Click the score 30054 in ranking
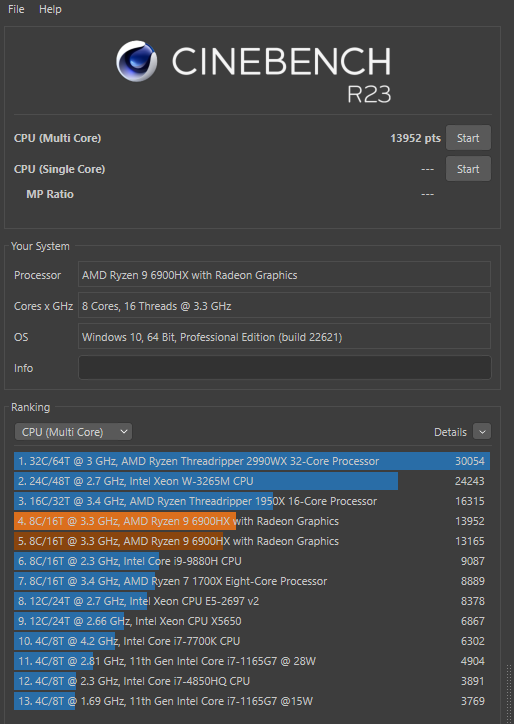The image size is (514, 724). (x=470, y=461)
